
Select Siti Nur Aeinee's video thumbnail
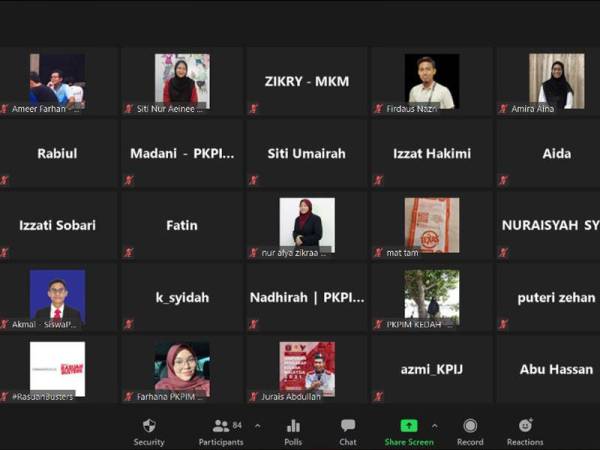coord(182,80)
